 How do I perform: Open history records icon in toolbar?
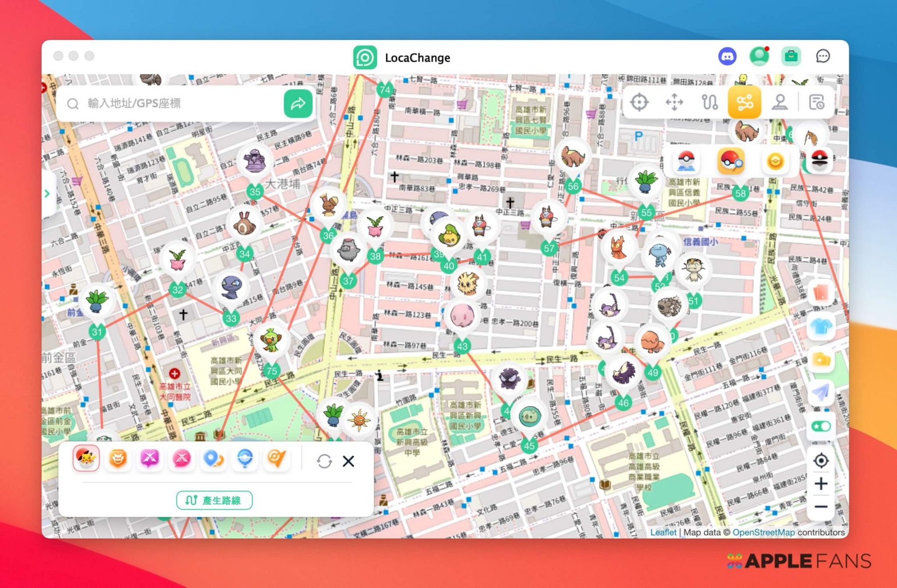(816, 102)
